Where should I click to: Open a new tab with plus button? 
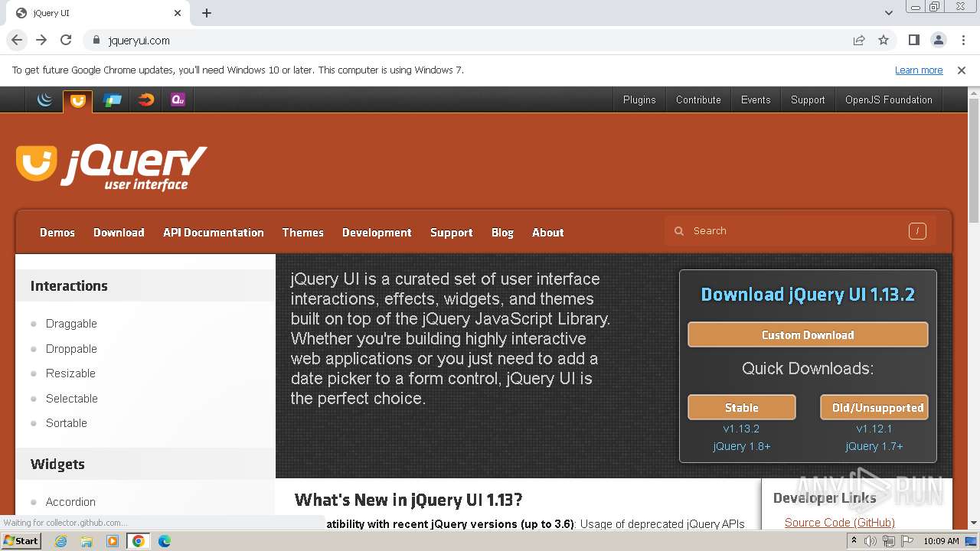coord(207,13)
